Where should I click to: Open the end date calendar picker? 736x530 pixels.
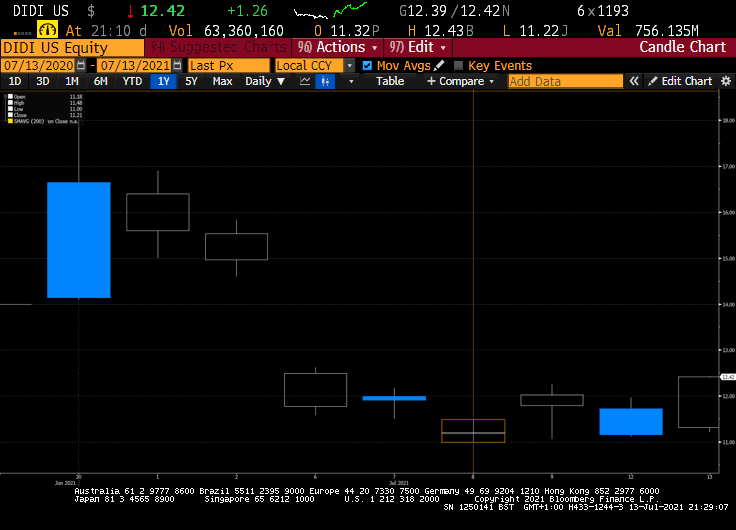click(177, 65)
